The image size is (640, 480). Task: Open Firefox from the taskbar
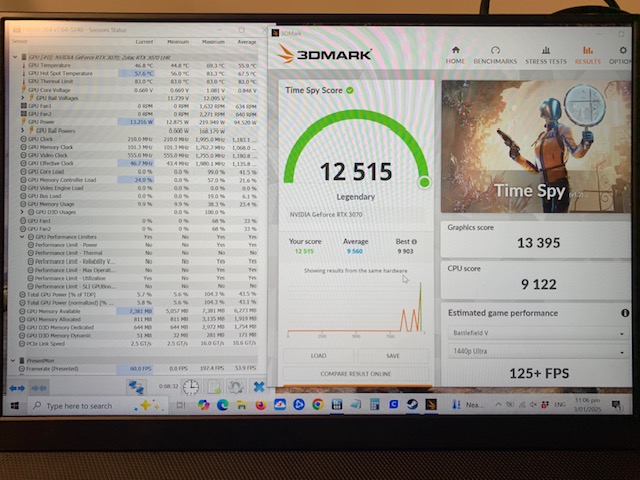click(260, 405)
